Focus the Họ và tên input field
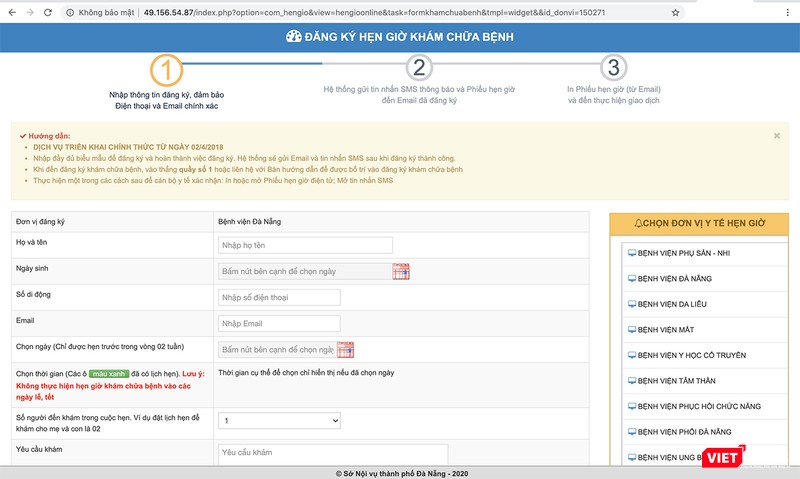Screen dimensions: 800x479 [305, 245]
